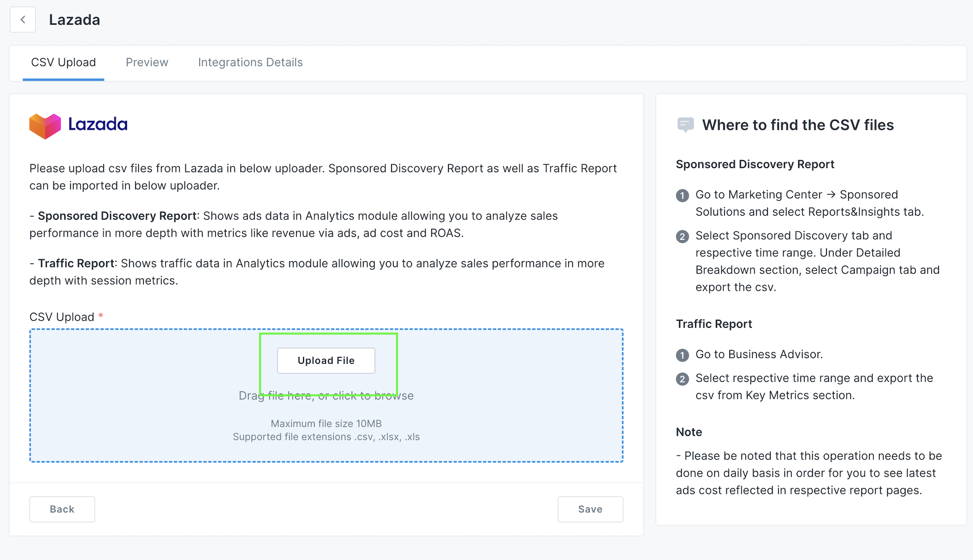The height and width of the screenshot is (560, 973).
Task: Click the red required asterisk
Action: click(101, 316)
